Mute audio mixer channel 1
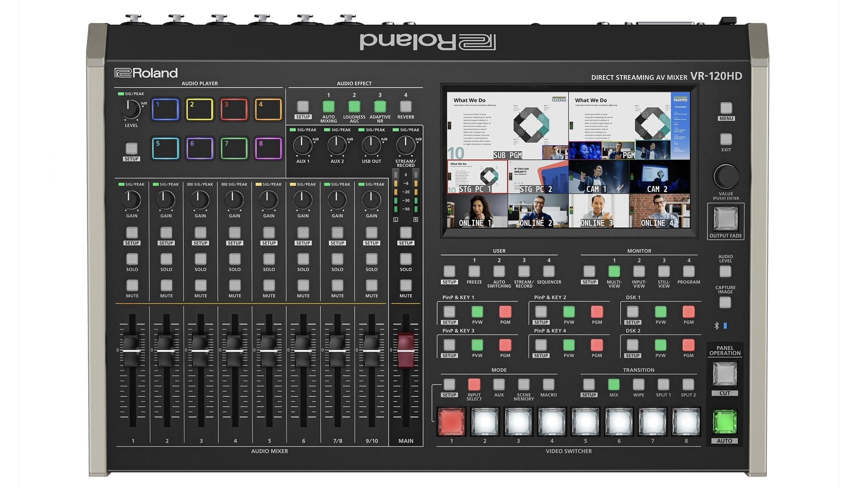This screenshot has height=488, width=868. pos(132,285)
